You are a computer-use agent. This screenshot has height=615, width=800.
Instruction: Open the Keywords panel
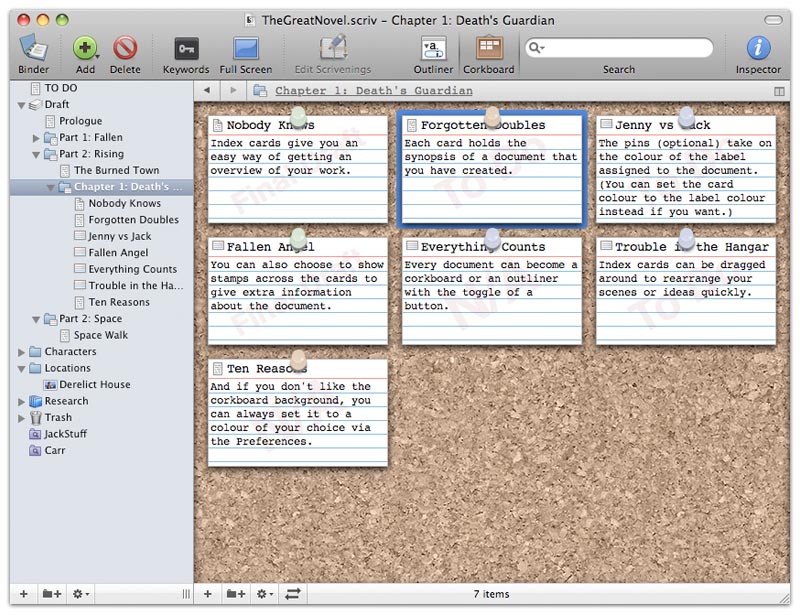tap(185, 50)
